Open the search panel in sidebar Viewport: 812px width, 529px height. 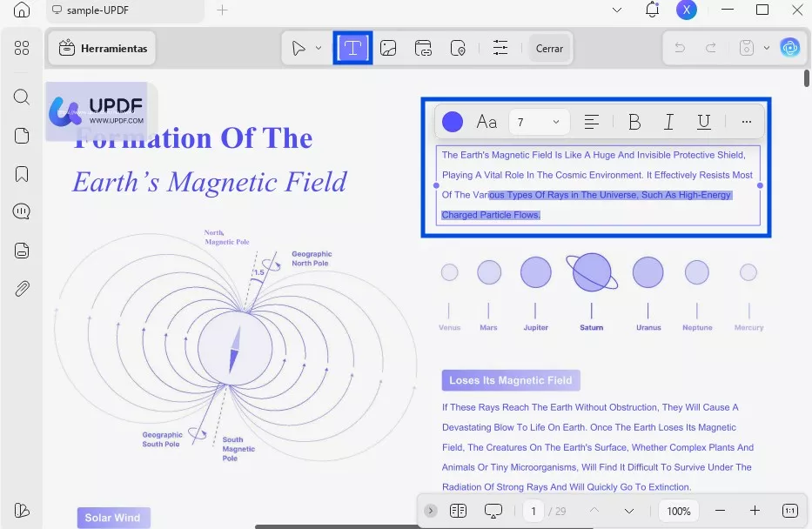[x=22, y=97]
